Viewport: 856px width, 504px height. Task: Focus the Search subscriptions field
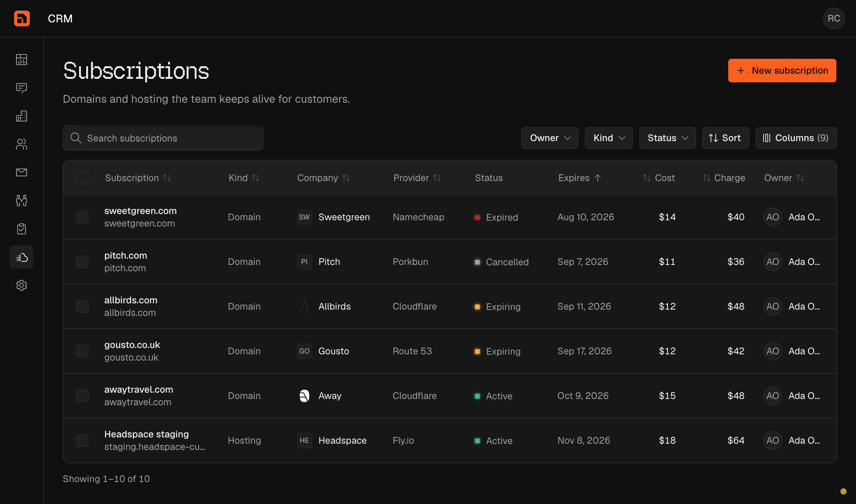pos(163,138)
